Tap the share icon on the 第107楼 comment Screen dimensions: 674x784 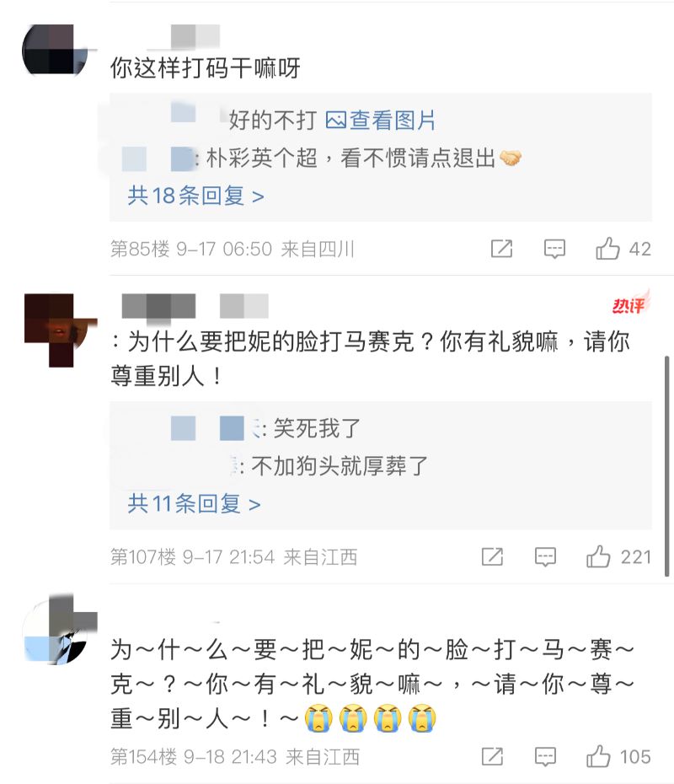(x=492, y=556)
